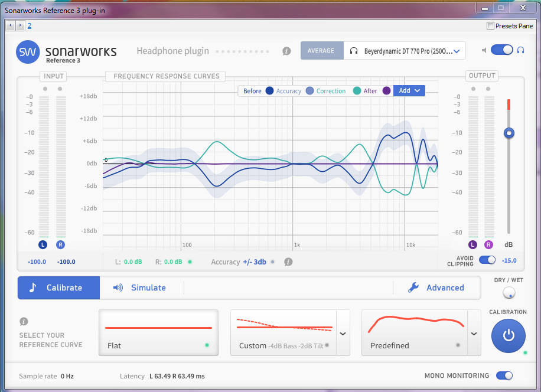Click the Dry/Wet knob
Viewport: 541px width, 392px height.
click(509, 292)
